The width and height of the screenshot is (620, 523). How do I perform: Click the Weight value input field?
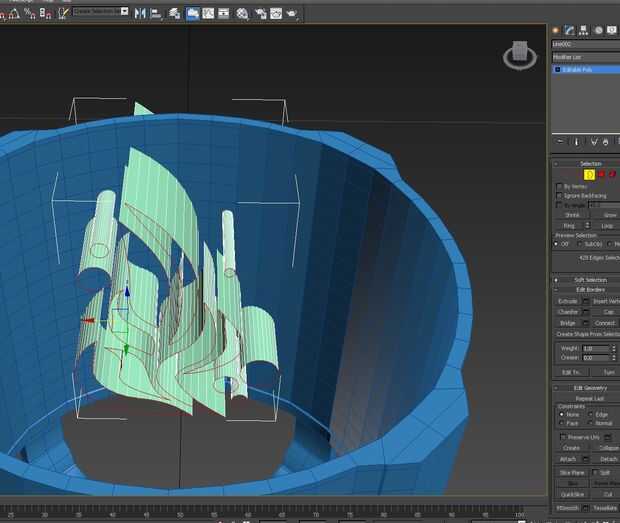click(x=596, y=348)
